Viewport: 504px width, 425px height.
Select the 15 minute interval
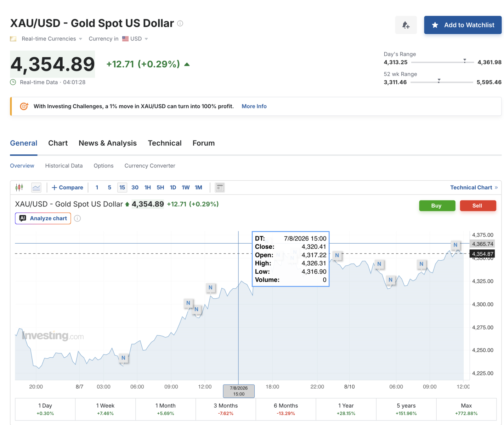122,187
